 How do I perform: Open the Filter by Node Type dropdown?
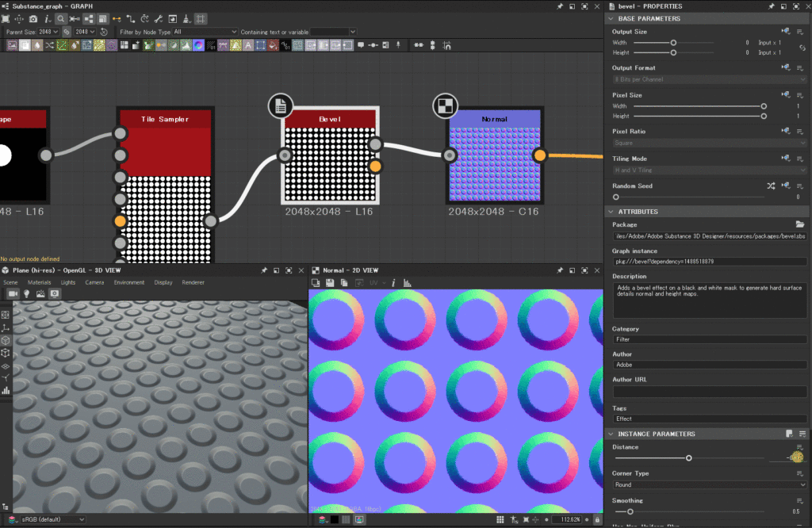[205, 32]
